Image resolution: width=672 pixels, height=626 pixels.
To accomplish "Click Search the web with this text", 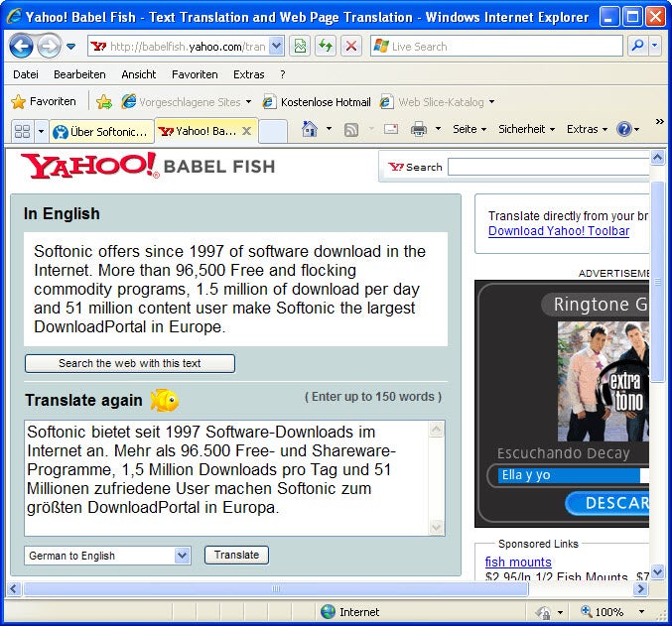I will point(130,363).
